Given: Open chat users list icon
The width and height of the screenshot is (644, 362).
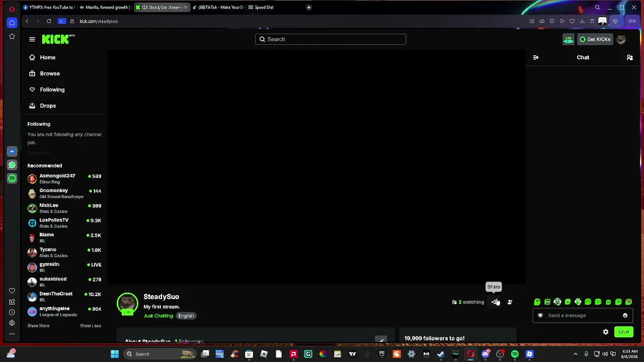Looking at the screenshot, I should pos(629,57).
